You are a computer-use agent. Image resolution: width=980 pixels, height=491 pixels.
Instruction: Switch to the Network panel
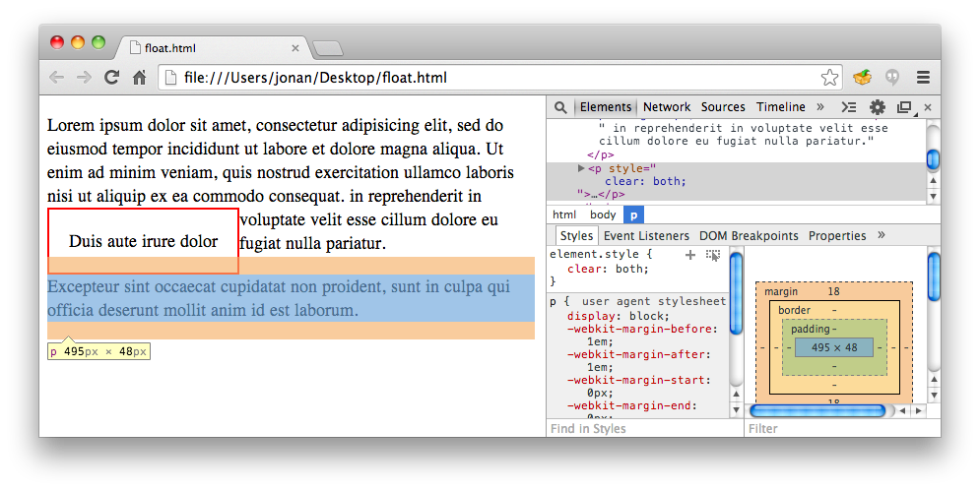pos(666,107)
